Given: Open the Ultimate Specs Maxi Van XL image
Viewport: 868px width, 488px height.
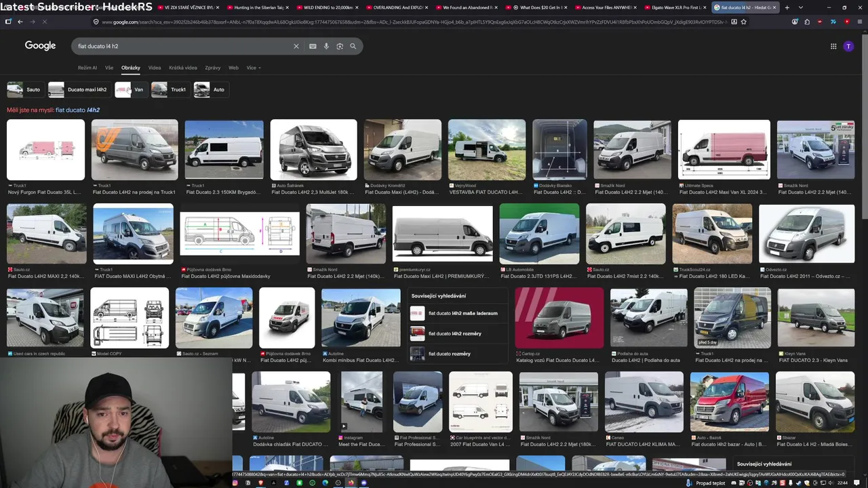Looking at the screenshot, I should [x=724, y=150].
